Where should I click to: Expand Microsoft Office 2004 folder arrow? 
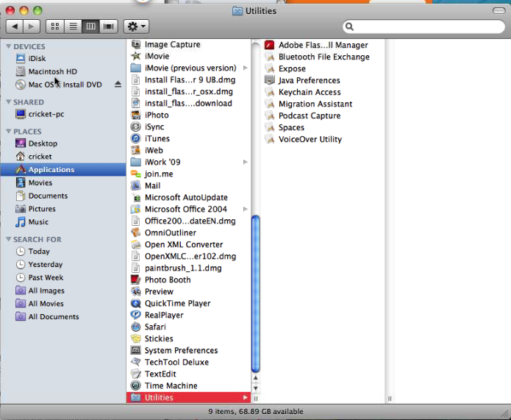coord(246,209)
